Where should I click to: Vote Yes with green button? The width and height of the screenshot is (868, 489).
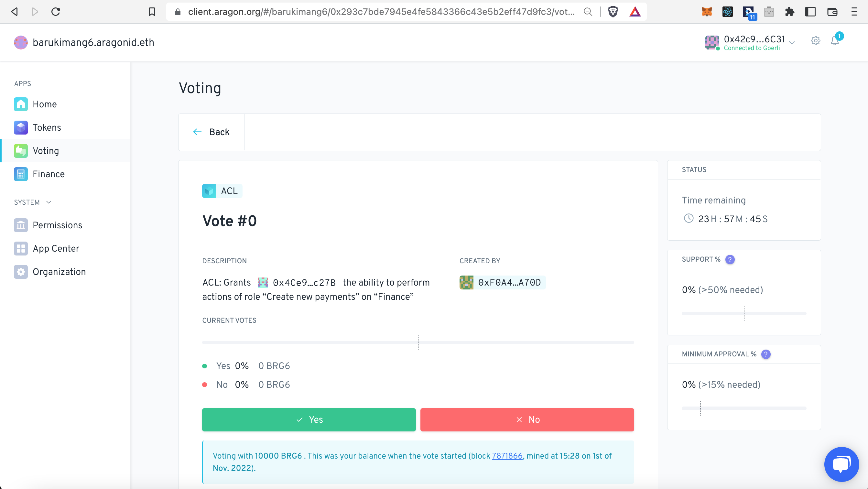[x=309, y=419]
